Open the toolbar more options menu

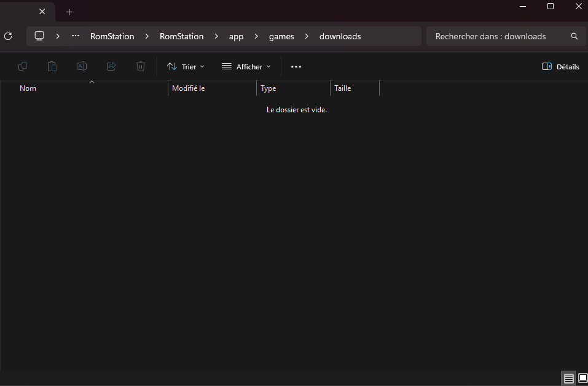296,66
